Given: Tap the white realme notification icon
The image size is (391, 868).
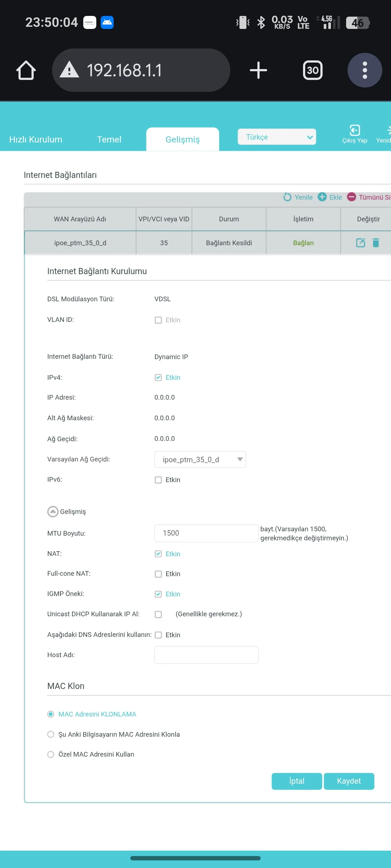Looking at the screenshot, I should pos(90,22).
